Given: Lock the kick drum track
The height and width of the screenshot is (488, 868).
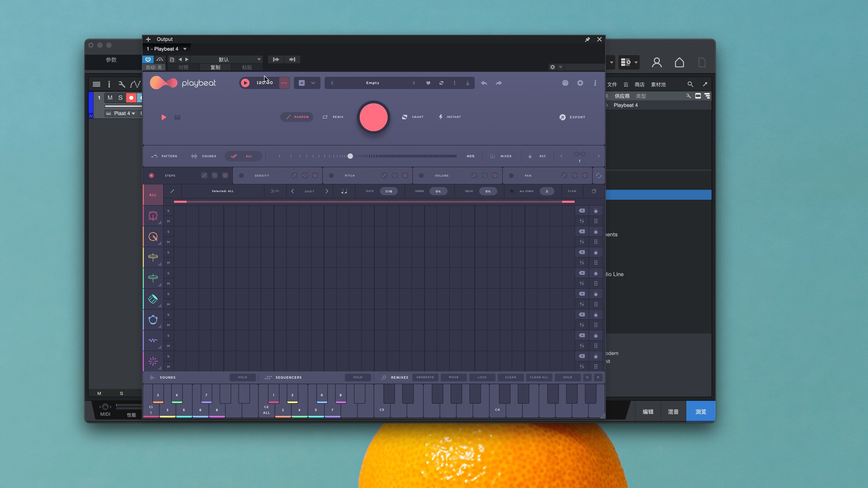Looking at the screenshot, I should (595, 211).
